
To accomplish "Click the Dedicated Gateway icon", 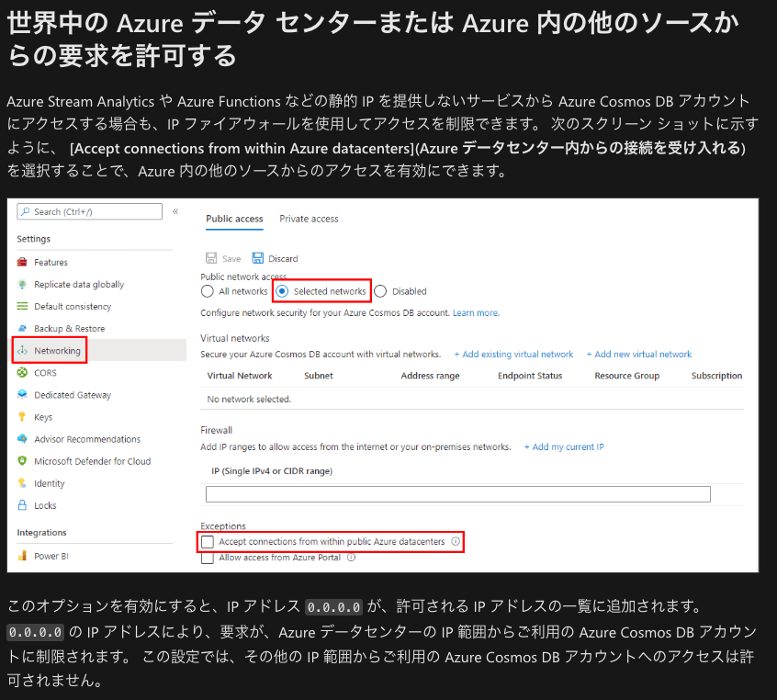I will point(22,395).
